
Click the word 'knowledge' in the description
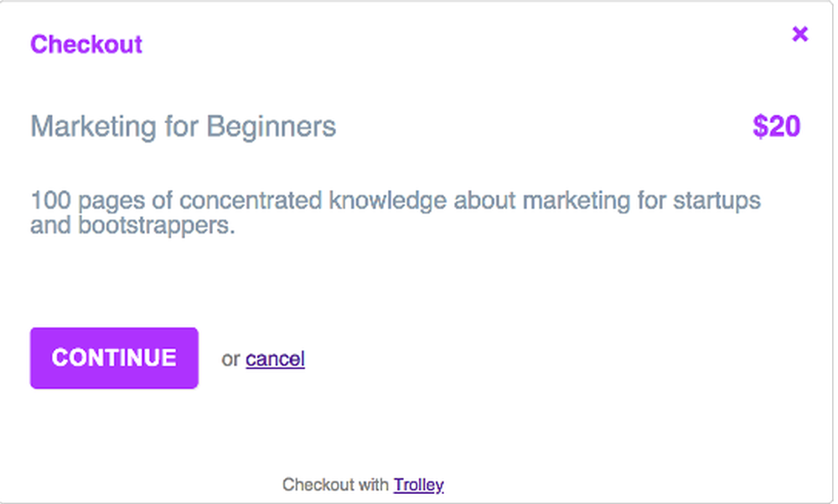point(387,201)
